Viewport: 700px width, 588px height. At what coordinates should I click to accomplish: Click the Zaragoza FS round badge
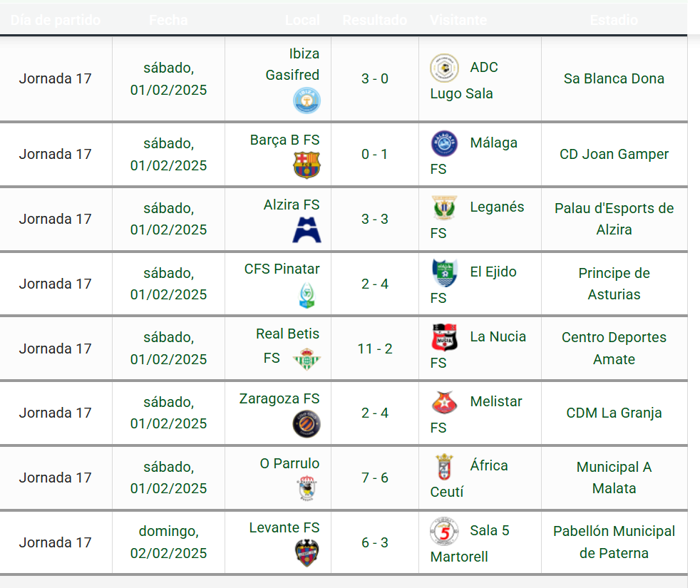tap(307, 423)
